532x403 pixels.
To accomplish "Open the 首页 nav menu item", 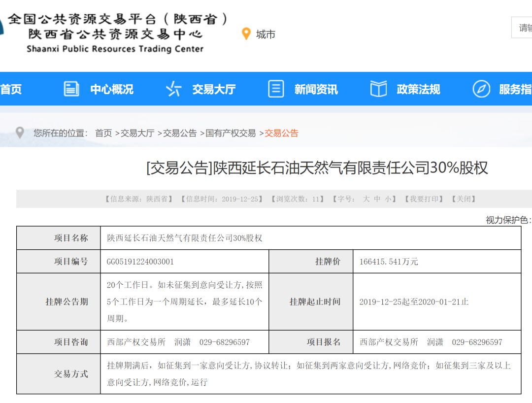I will click(11, 89).
